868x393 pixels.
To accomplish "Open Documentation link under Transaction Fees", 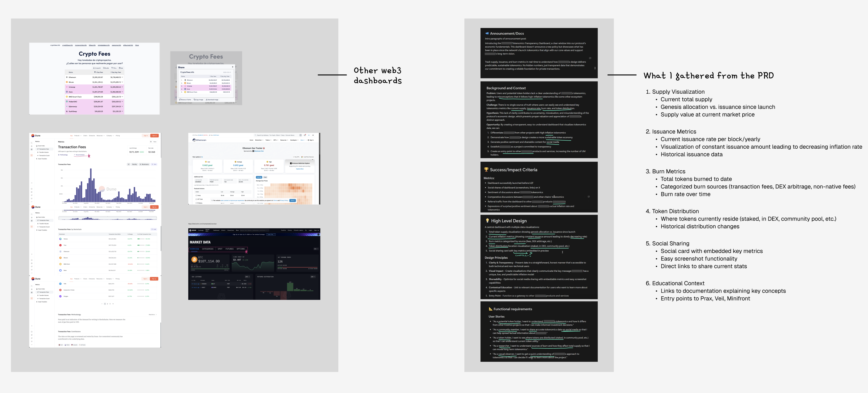I will coord(80,155).
